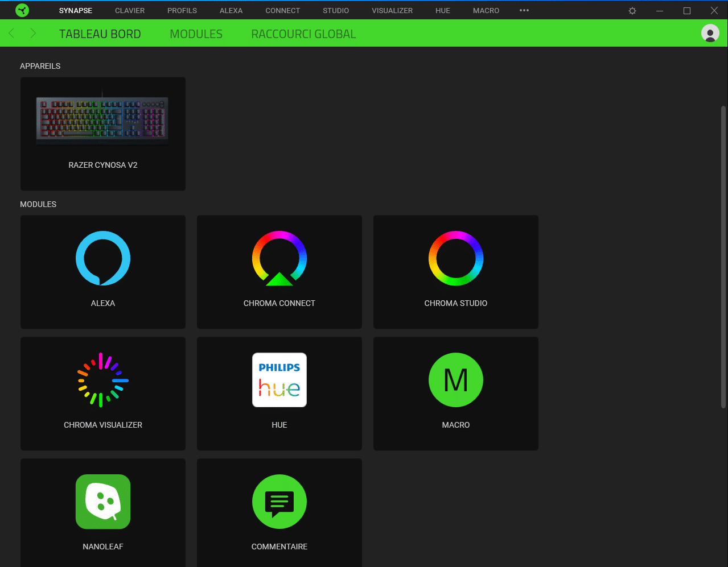Viewport: 728px width, 567px height.
Task: Open the PROFILS tab
Action: click(182, 11)
